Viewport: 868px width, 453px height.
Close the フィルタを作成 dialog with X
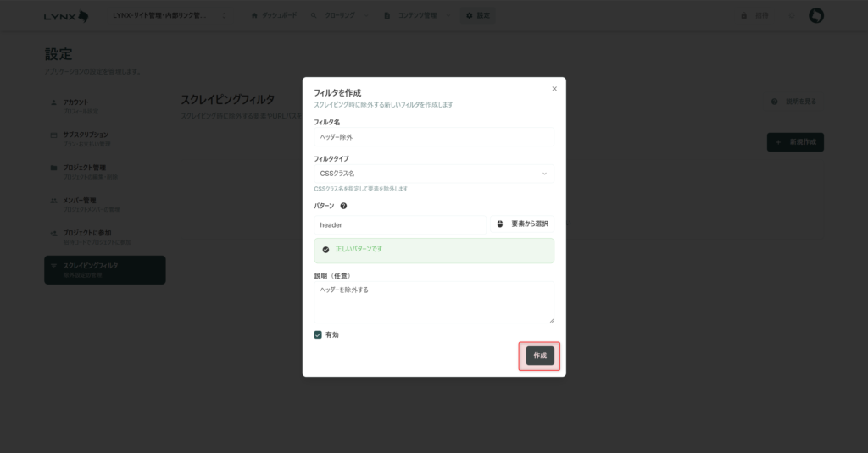tap(554, 88)
